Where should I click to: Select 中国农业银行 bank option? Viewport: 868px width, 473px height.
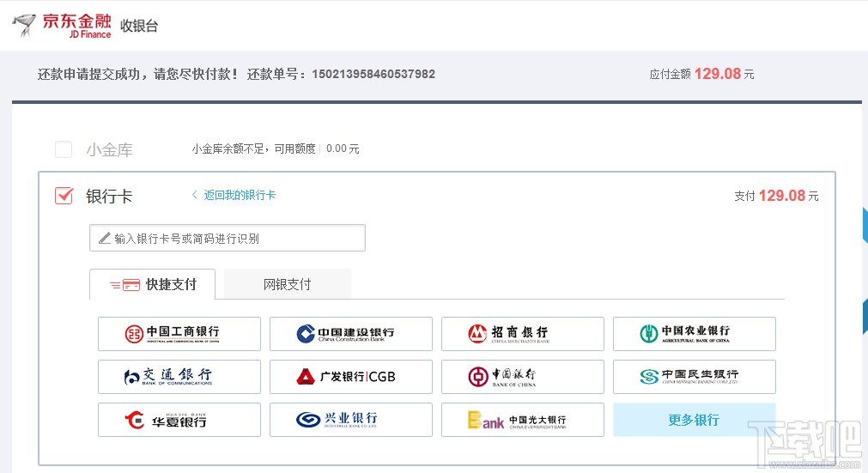(695, 334)
